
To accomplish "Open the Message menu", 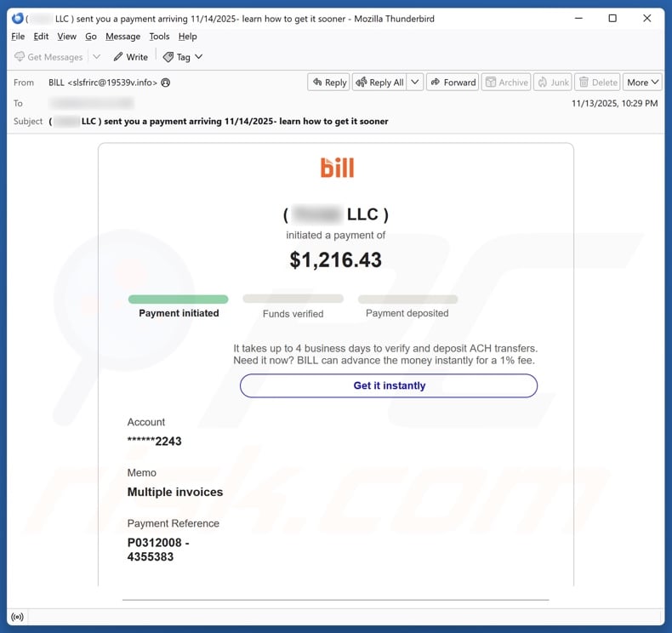I will [123, 37].
